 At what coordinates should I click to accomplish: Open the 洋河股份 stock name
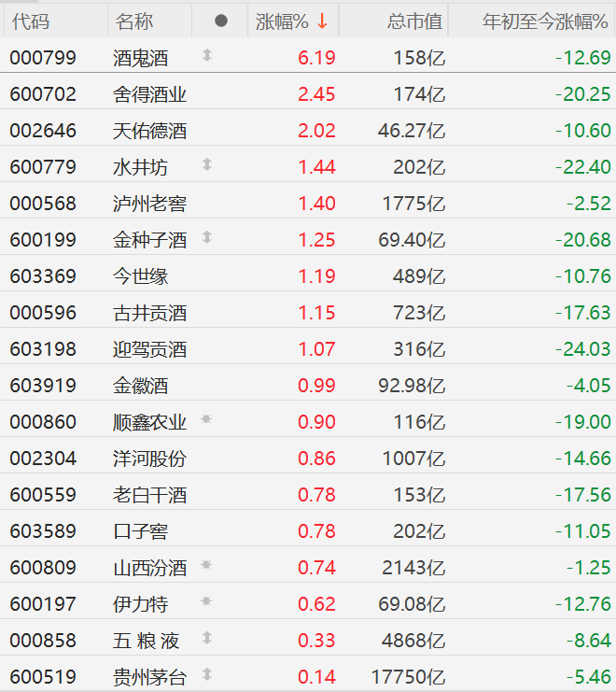[150, 459]
